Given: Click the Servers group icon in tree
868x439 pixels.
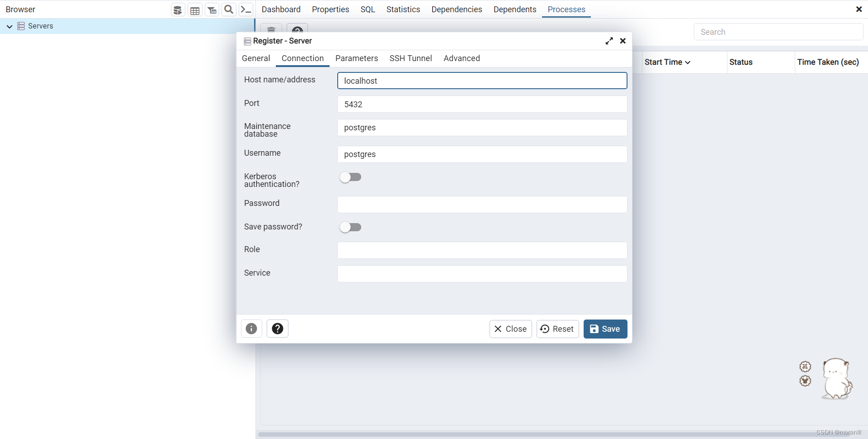Looking at the screenshot, I should (x=21, y=26).
